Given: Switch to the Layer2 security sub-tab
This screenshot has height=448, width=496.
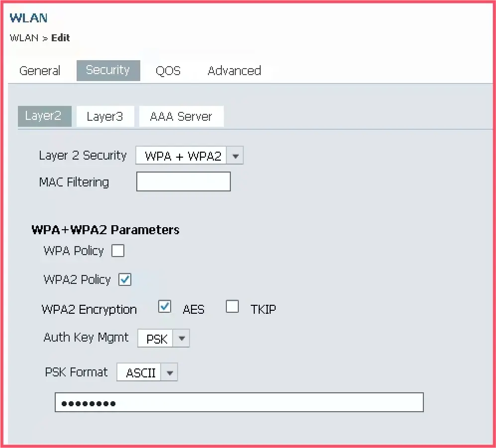Looking at the screenshot, I should click(x=44, y=116).
